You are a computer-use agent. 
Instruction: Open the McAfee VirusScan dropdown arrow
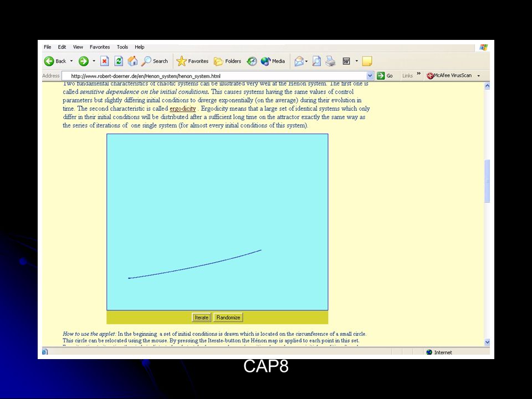point(479,76)
